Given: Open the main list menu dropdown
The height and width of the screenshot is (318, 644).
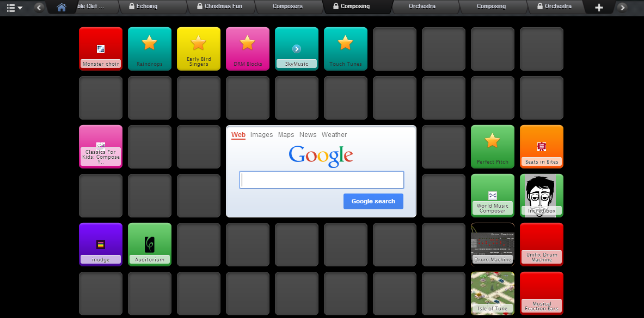Looking at the screenshot, I should pos(14,8).
